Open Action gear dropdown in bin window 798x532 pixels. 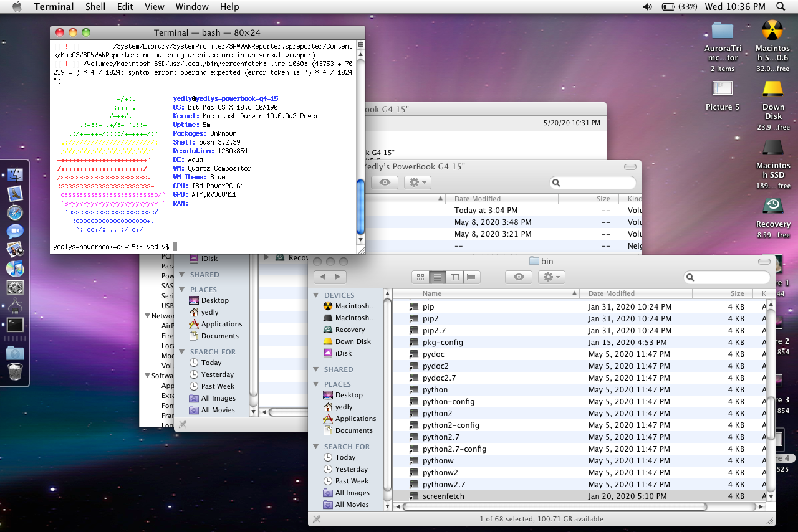[x=552, y=277]
